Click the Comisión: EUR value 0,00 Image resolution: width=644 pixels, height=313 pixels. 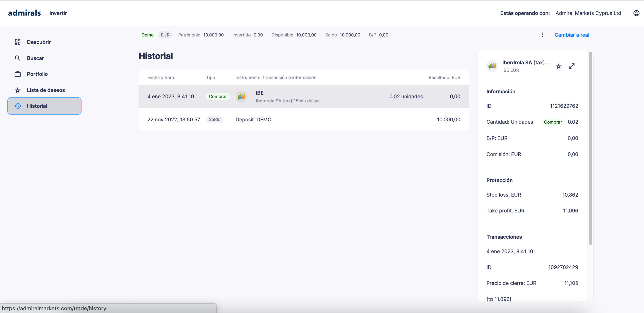[573, 154]
